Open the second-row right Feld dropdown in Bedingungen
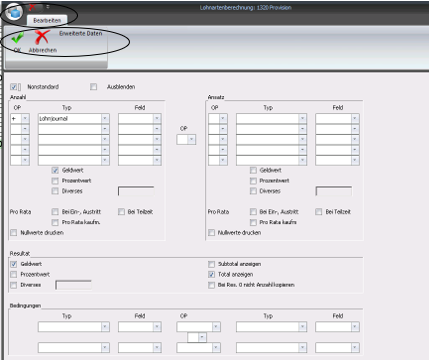The width and height of the screenshot is (429, 360). click(x=355, y=348)
